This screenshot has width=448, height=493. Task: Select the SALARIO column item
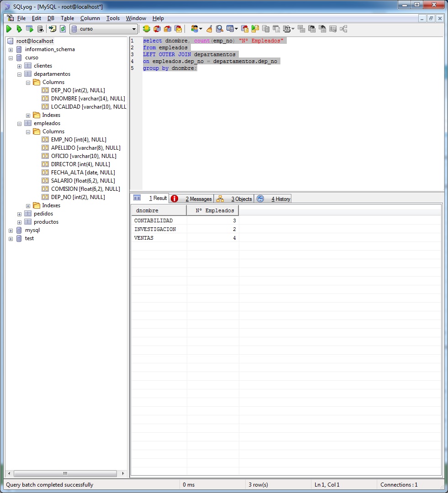83,180
